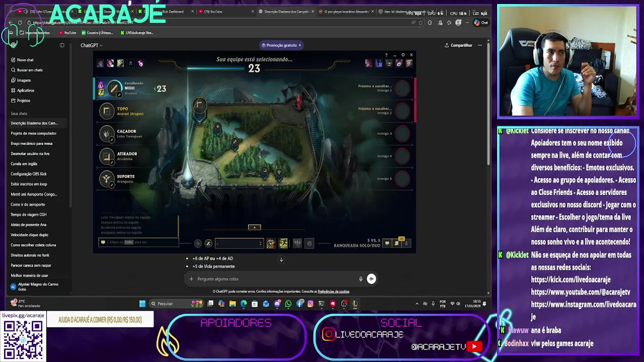Image resolution: width=644 pixels, height=362 pixels.
Task: Click the ward skin icon in League client
Action: (x=297, y=243)
